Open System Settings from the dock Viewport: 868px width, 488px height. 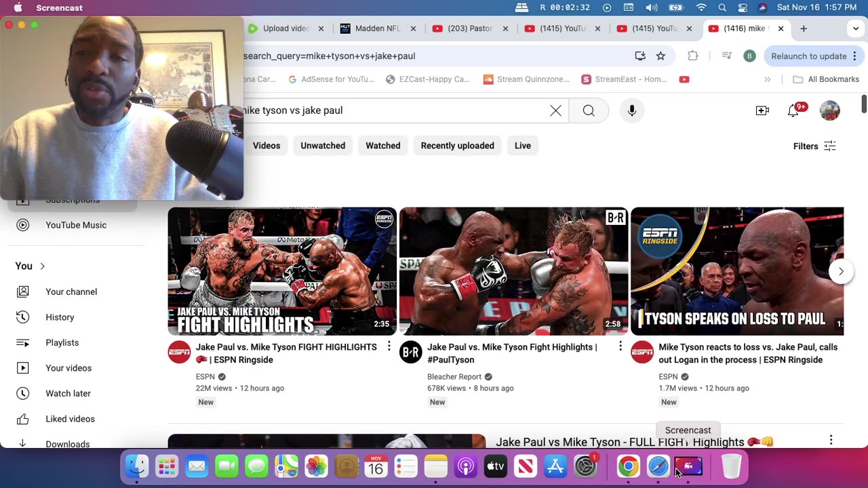tap(585, 466)
